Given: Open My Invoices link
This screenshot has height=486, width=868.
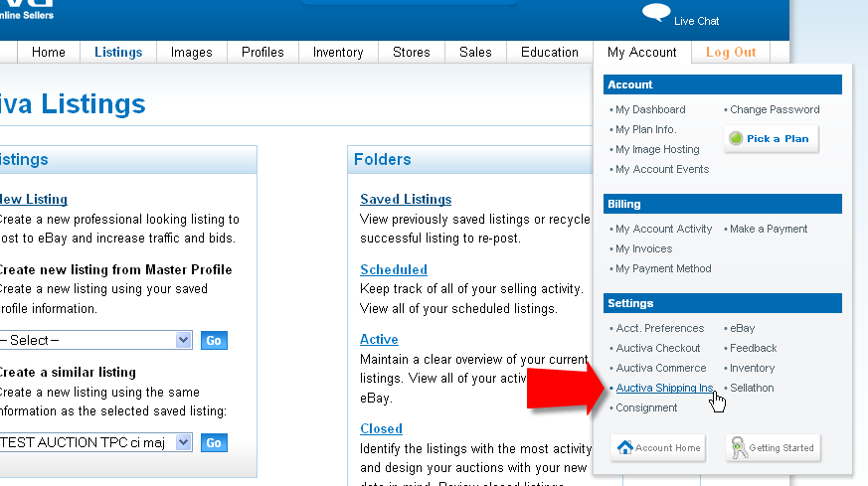Looking at the screenshot, I should (644, 248).
